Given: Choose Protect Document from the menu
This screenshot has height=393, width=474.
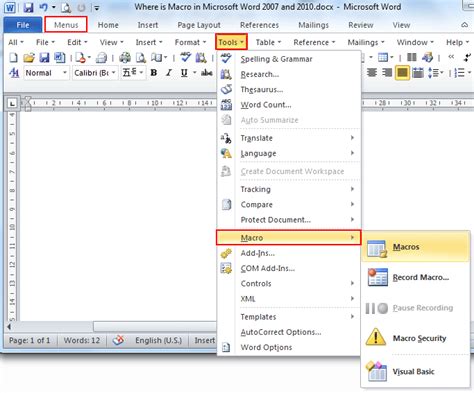Looking at the screenshot, I should pos(289,220).
